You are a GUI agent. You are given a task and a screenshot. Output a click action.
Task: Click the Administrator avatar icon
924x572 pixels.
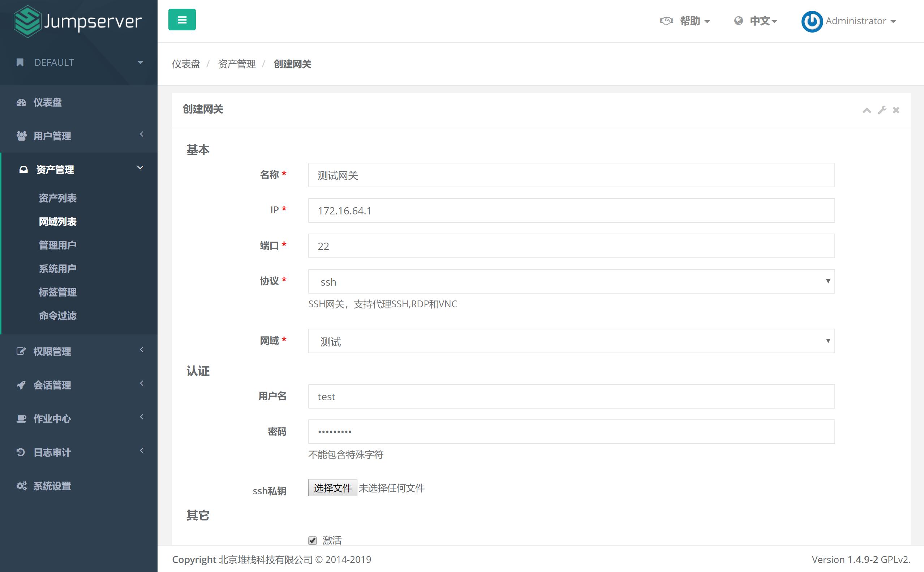pos(812,21)
